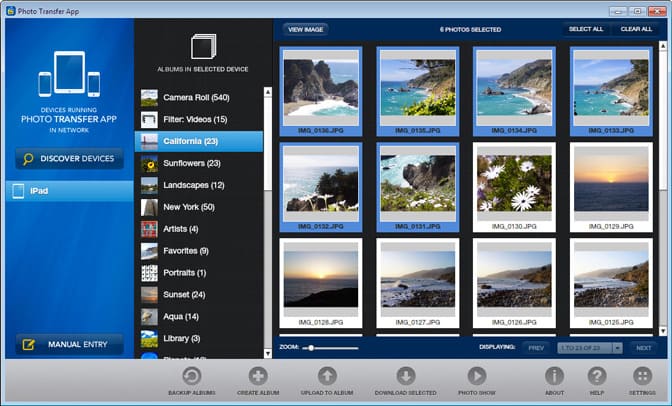Select the iPad device in sidebar
The height and width of the screenshot is (406, 672).
point(69,191)
